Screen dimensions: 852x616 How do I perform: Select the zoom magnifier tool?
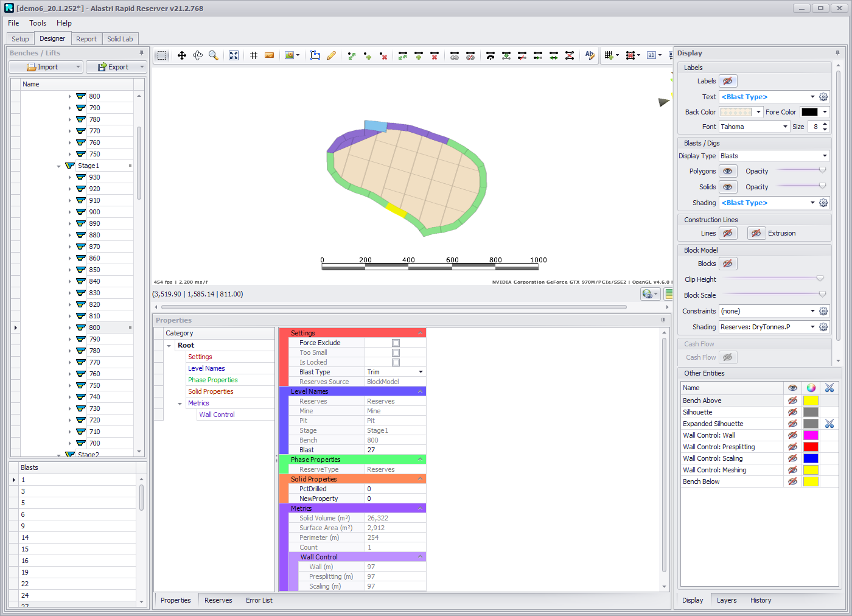[x=214, y=55]
